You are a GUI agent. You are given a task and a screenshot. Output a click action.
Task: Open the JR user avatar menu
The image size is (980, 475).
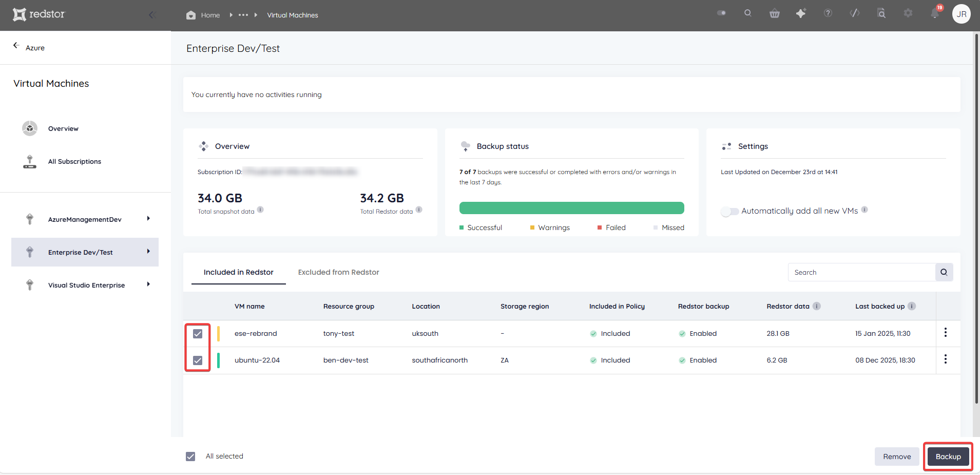pyautogui.click(x=962, y=14)
